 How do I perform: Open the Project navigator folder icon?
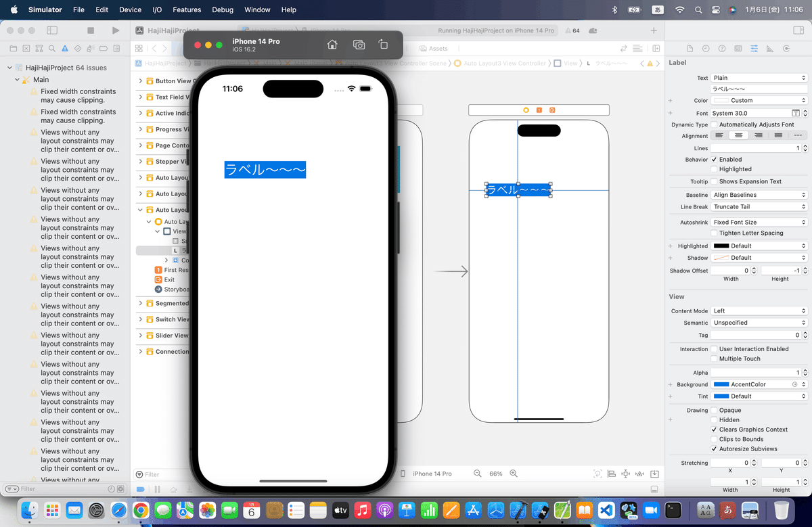pyautogui.click(x=13, y=49)
